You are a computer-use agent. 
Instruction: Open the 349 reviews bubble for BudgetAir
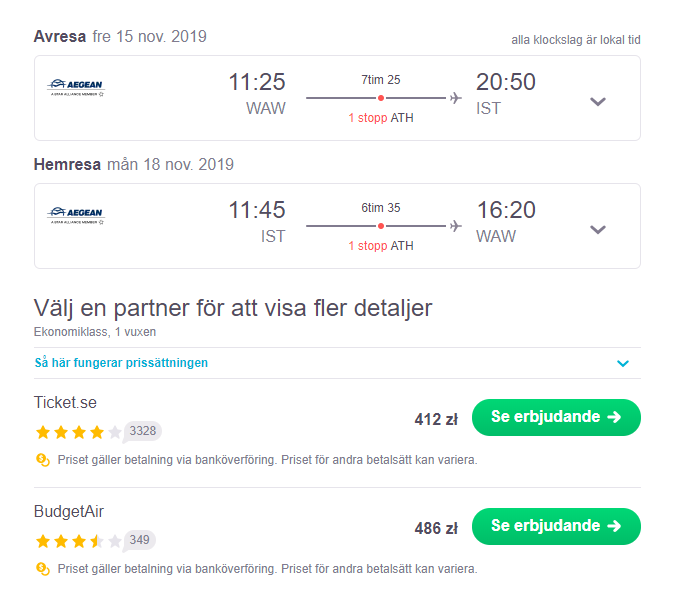point(139,540)
